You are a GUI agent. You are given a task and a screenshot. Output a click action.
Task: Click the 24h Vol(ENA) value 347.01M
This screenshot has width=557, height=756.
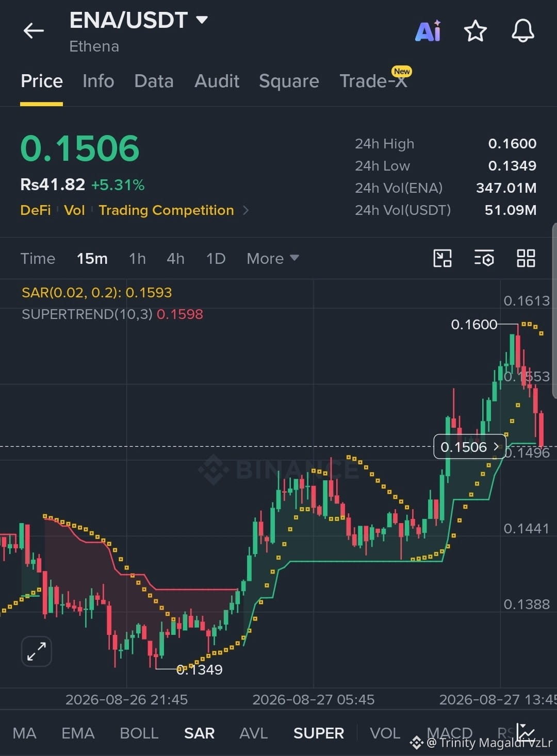click(506, 188)
